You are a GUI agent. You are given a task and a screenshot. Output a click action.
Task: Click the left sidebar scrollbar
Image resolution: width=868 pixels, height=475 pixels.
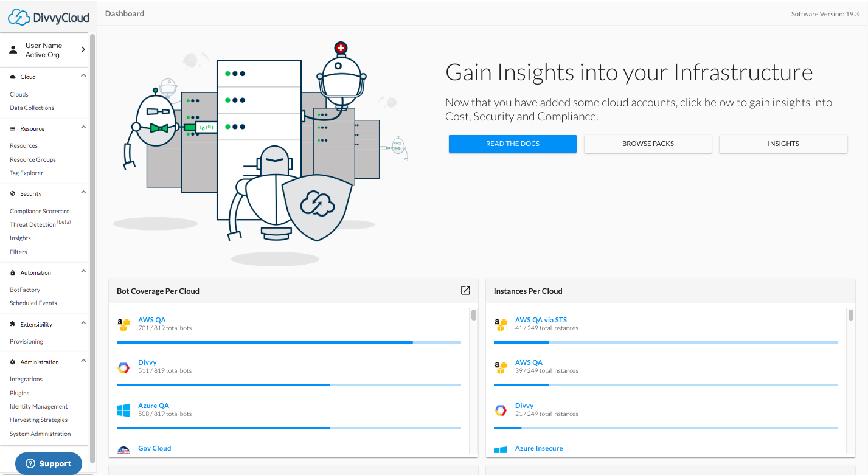[x=92, y=249]
